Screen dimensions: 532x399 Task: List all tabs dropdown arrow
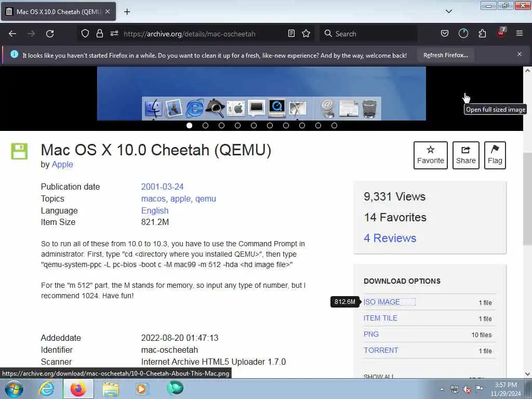[448, 11]
